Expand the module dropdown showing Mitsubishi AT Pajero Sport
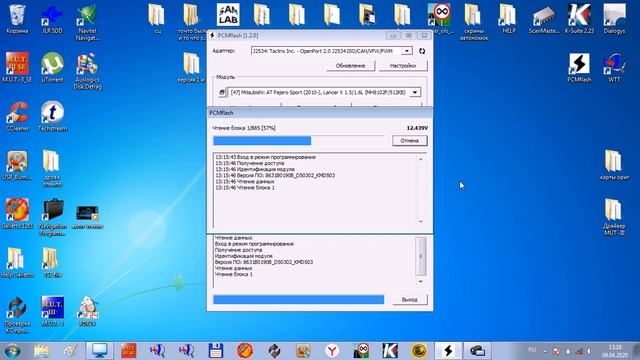Screen dimensions: 640x360 click(415, 93)
